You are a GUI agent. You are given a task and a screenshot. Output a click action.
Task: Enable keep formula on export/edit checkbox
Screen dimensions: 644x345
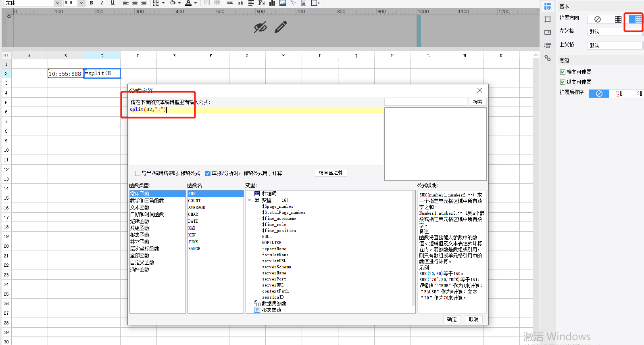(138, 173)
